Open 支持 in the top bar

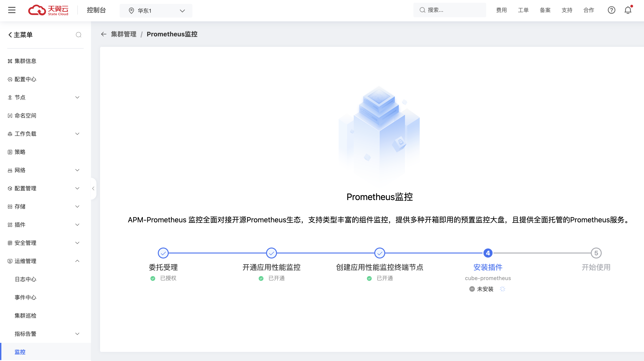[567, 10]
